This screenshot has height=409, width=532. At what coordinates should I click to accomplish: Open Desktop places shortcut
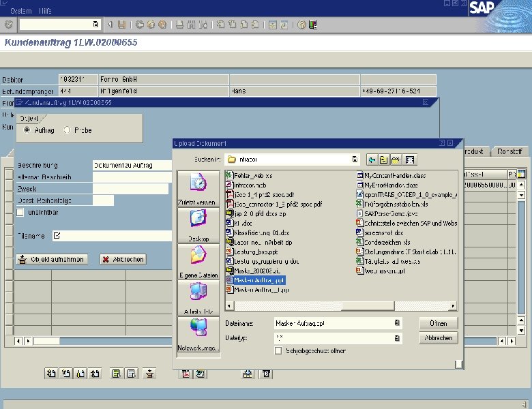pos(198,225)
